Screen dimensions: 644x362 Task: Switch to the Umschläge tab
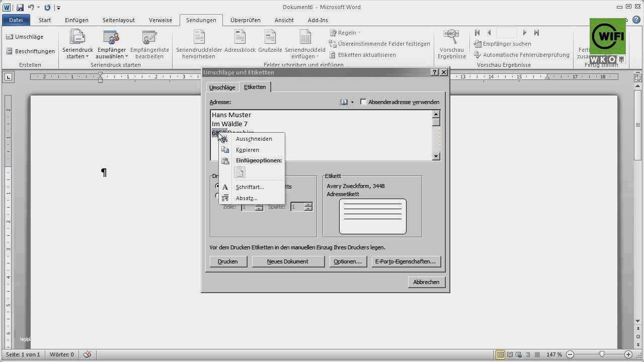tap(222, 87)
